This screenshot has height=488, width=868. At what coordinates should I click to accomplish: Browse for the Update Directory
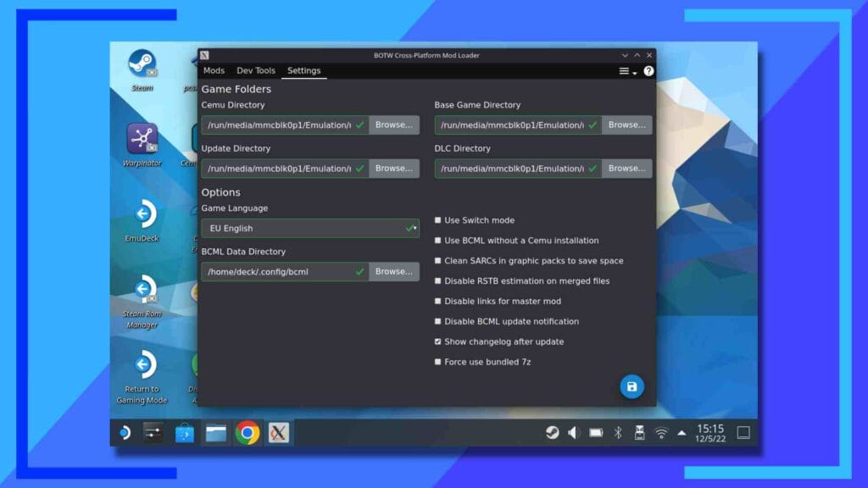pyautogui.click(x=393, y=169)
